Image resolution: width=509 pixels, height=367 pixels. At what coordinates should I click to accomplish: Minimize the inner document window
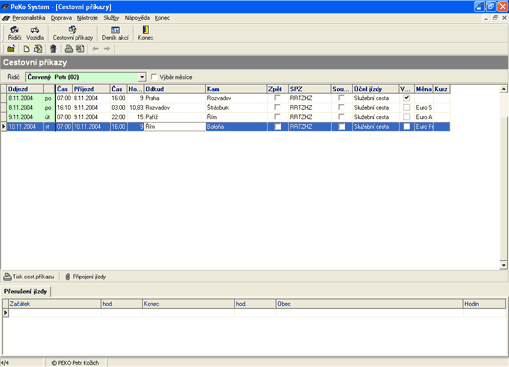[x=486, y=18]
